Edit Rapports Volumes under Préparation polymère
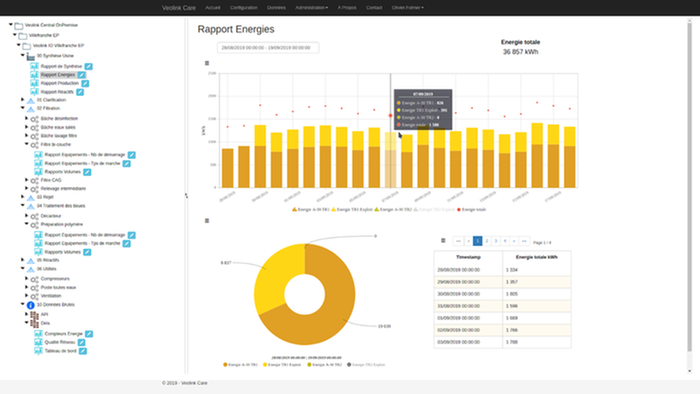Viewport: 700px width, 394px height. point(88,252)
